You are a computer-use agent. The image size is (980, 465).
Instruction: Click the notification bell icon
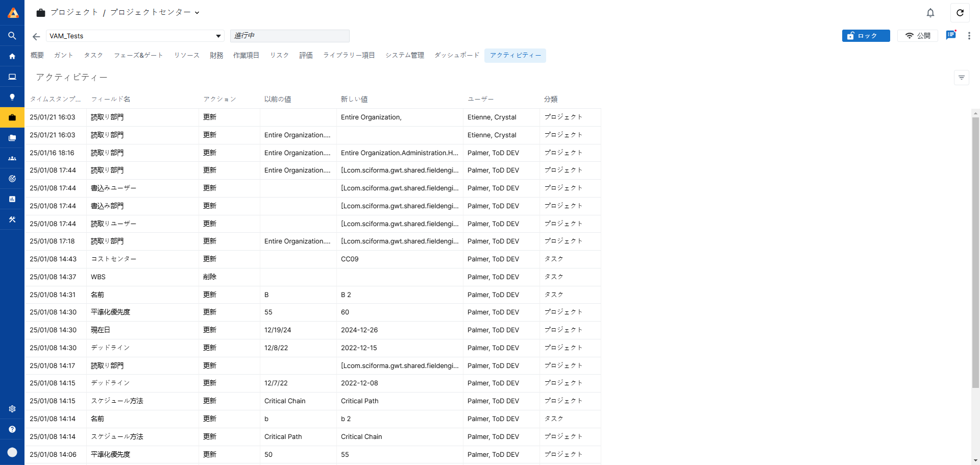tap(930, 13)
